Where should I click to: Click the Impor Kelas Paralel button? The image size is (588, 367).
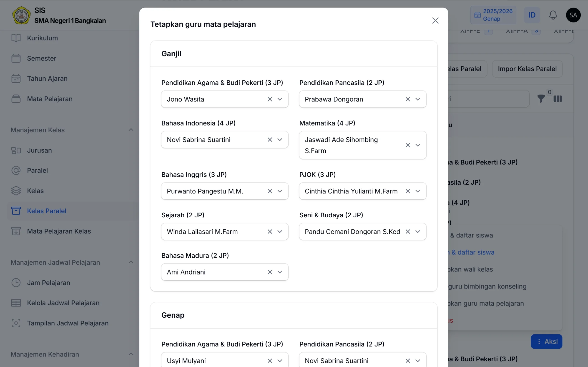(527, 69)
